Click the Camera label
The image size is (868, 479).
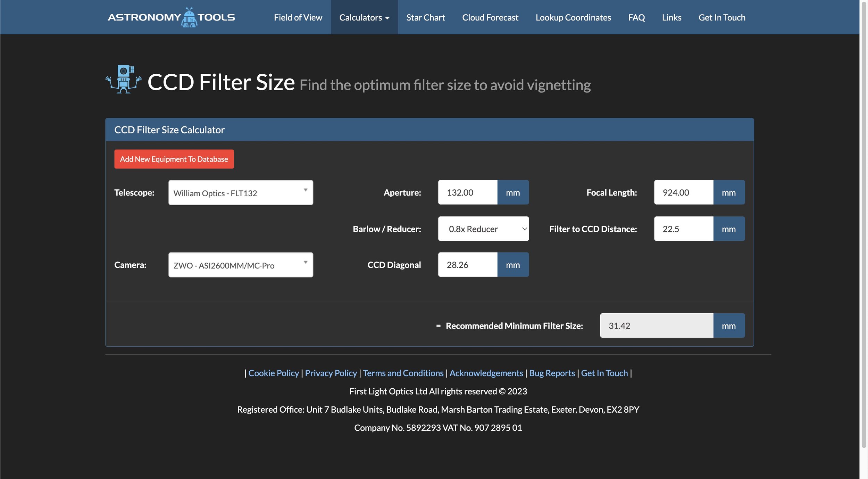pos(130,265)
